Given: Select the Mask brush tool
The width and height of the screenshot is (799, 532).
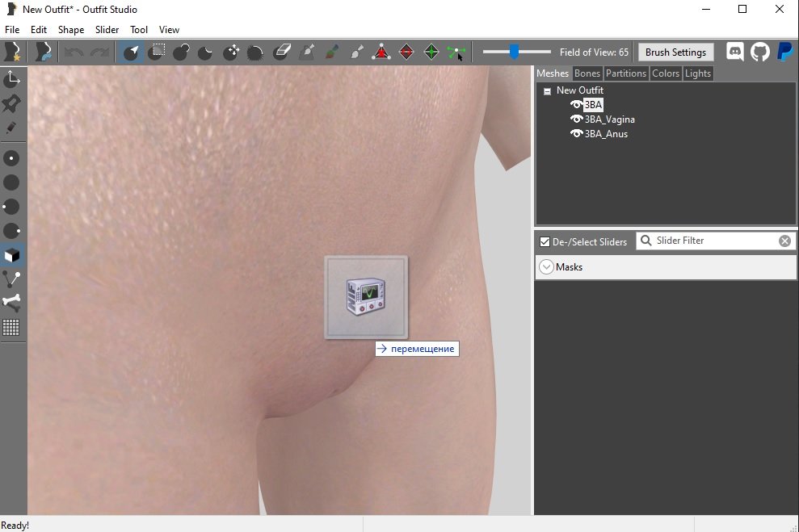Looking at the screenshot, I should point(157,52).
